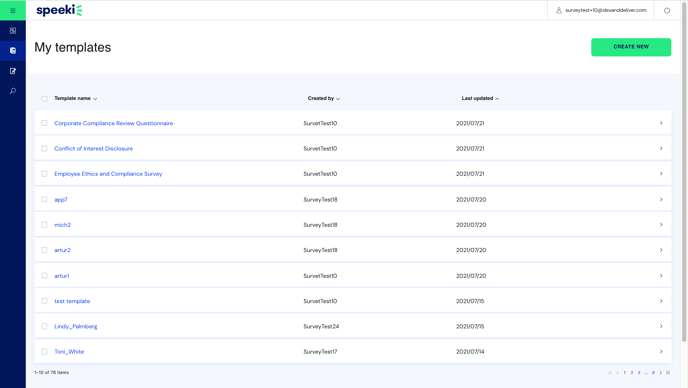Open the app7 template link
The image size is (688, 388).
(x=61, y=200)
